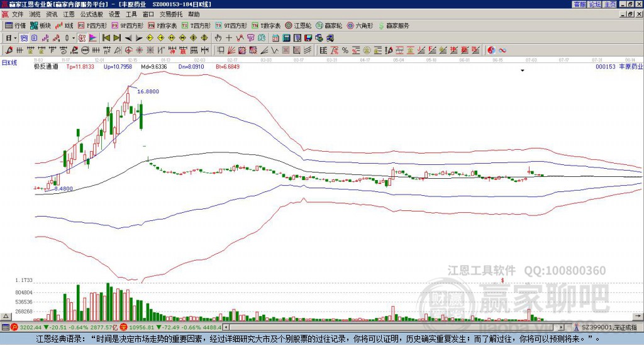The image size is (644, 345).
Task: Click the 日K线 label in the chart corner
Action: point(9,63)
